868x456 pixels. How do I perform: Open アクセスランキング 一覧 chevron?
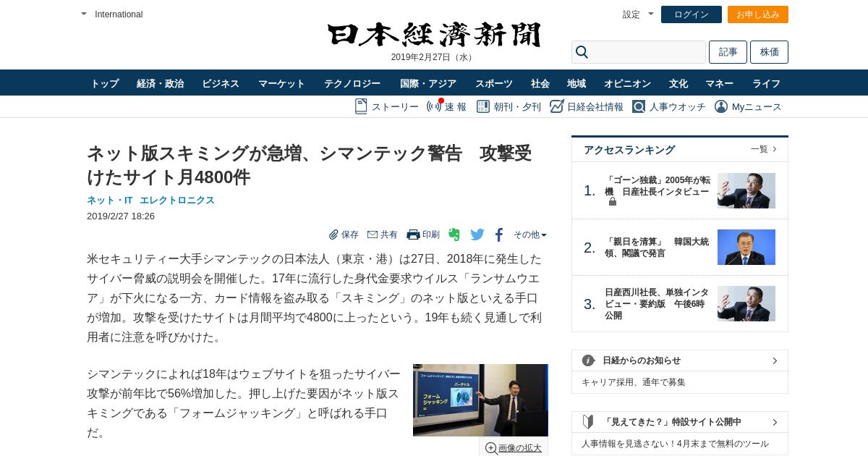(775, 149)
